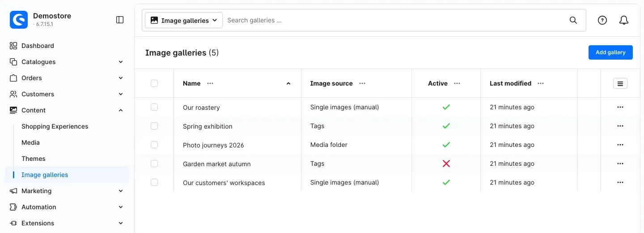Click the search magnifier icon
The height and width of the screenshot is (233, 644).
[x=573, y=20]
